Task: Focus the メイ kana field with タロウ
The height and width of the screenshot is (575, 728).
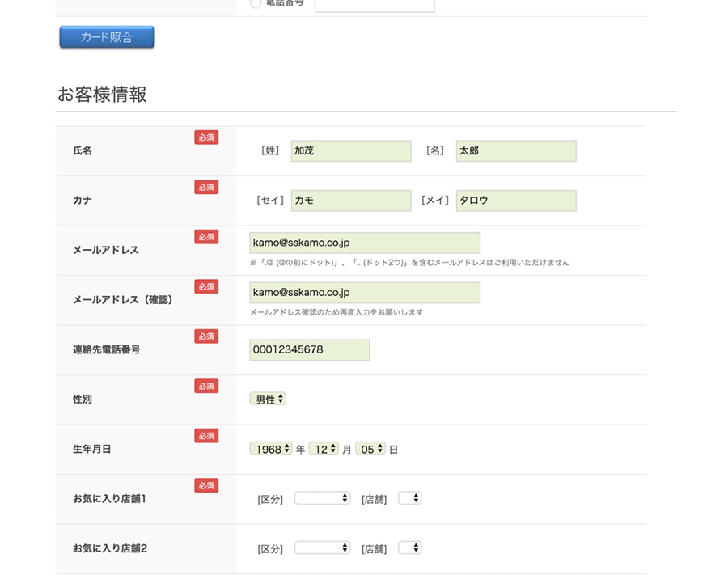Action: pos(516,201)
